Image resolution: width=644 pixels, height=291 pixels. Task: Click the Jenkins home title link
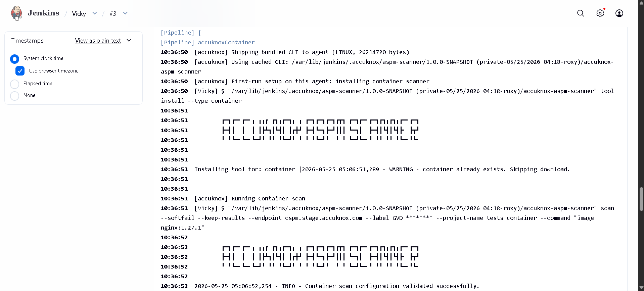tap(43, 13)
